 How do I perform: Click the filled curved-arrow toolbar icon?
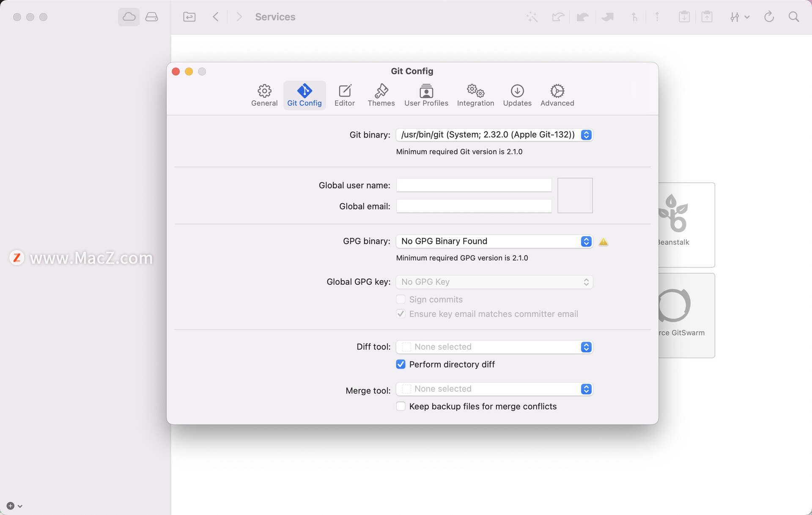[583, 17]
